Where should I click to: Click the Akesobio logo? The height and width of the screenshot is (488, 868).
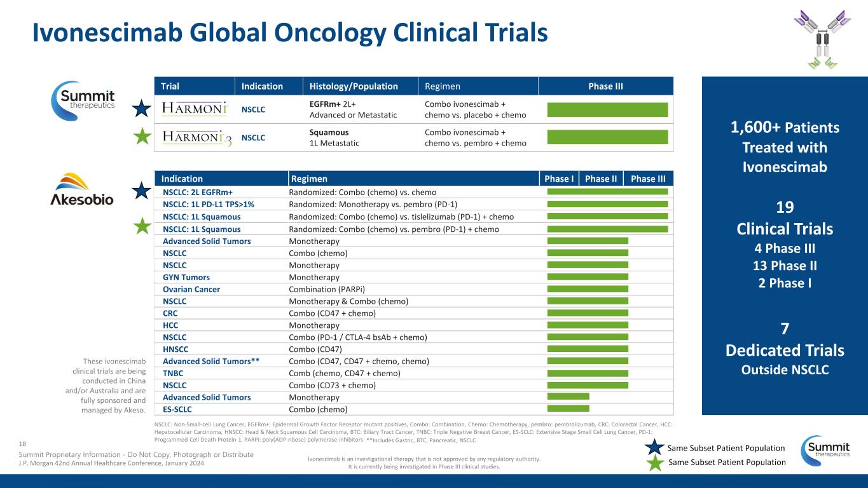pos(82,189)
